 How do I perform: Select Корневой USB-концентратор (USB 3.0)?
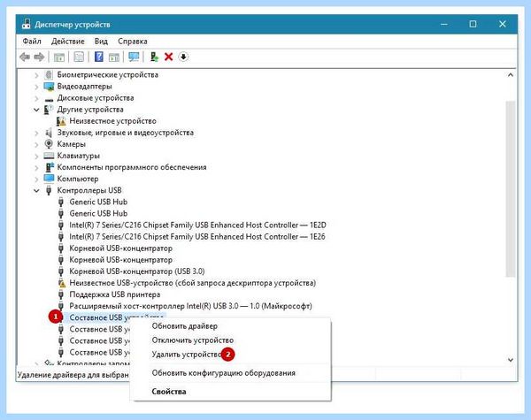coord(137,271)
